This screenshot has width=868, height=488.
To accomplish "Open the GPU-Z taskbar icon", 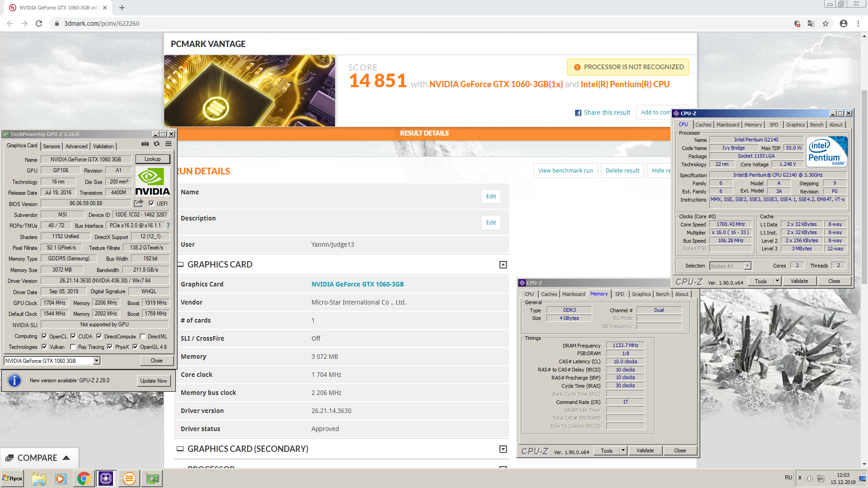I will [x=152, y=479].
